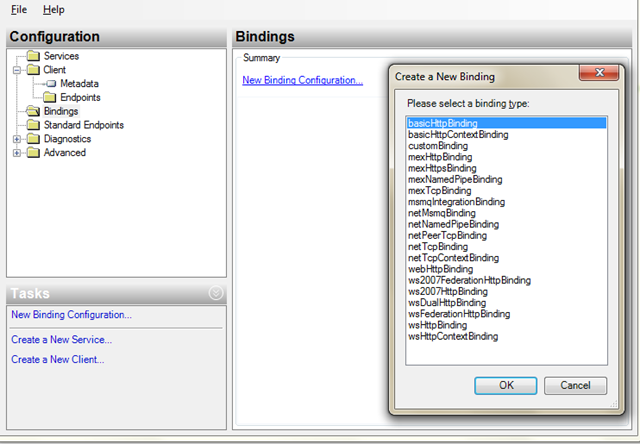Select webHttpBinding in the list
640x444 pixels.
pos(506,269)
